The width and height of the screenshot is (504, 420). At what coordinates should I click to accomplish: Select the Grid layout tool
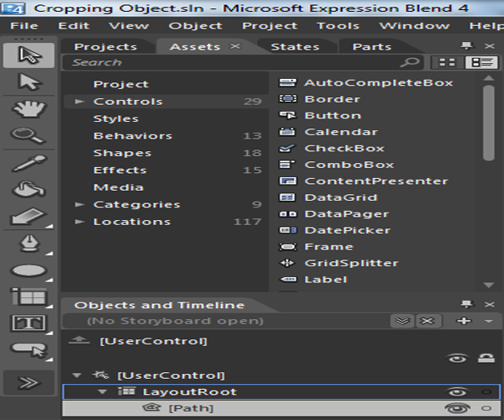29,297
